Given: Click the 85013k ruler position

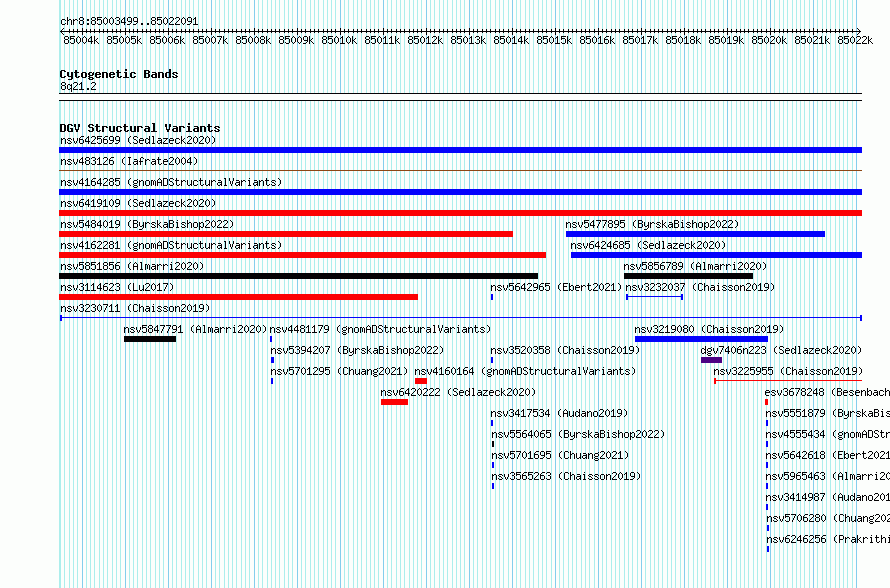Looking at the screenshot, I should [468, 40].
